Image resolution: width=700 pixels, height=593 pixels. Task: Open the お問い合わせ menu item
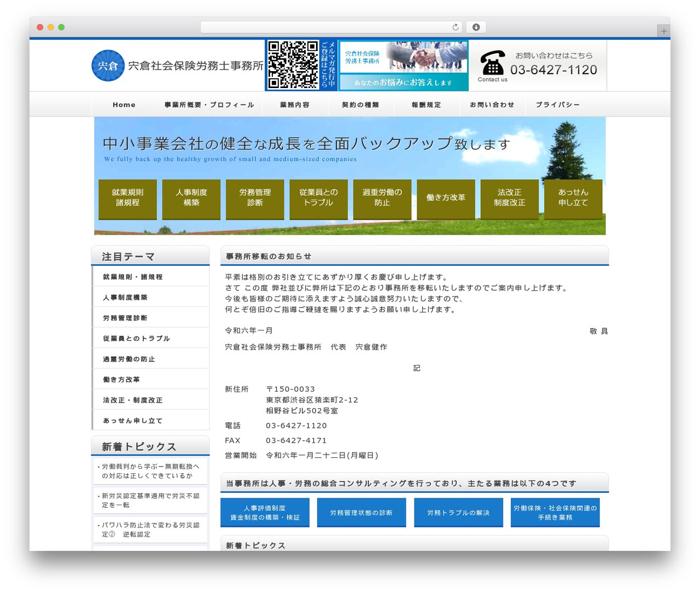(492, 105)
